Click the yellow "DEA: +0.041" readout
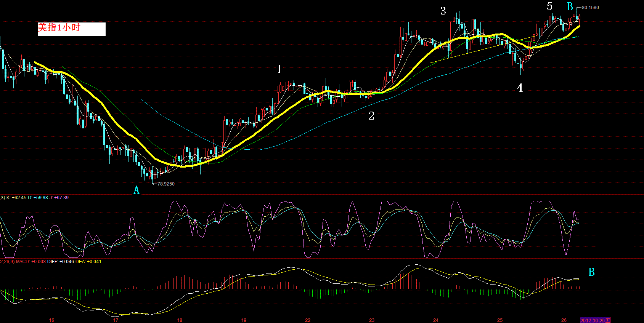This screenshot has height=323, width=644. point(88,262)
